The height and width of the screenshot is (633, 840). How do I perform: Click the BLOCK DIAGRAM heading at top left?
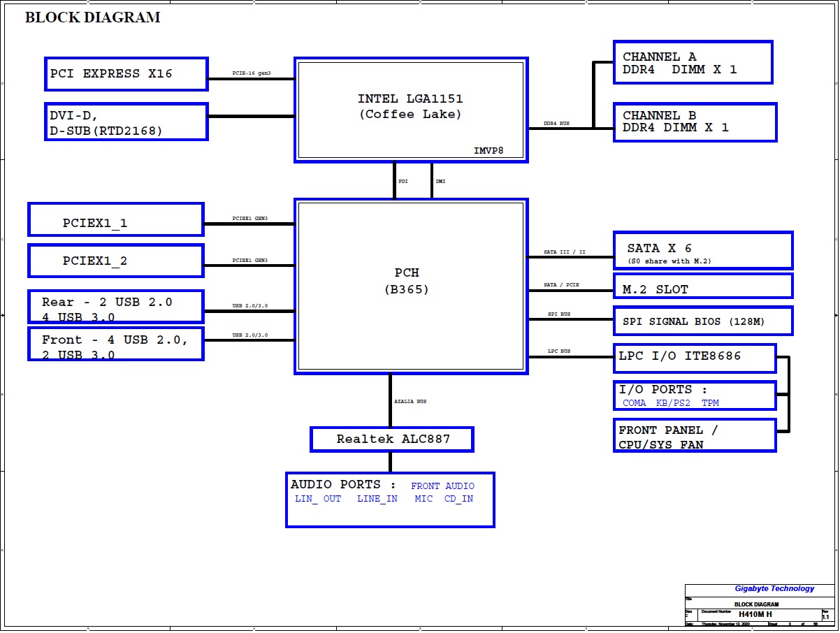point(92,17)
